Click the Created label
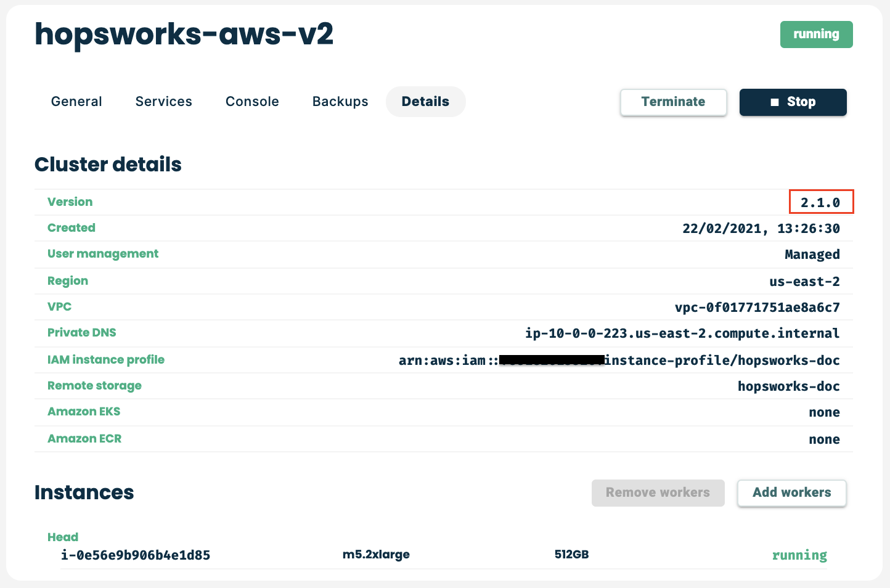The image size is (890, 588). [71, 228]
